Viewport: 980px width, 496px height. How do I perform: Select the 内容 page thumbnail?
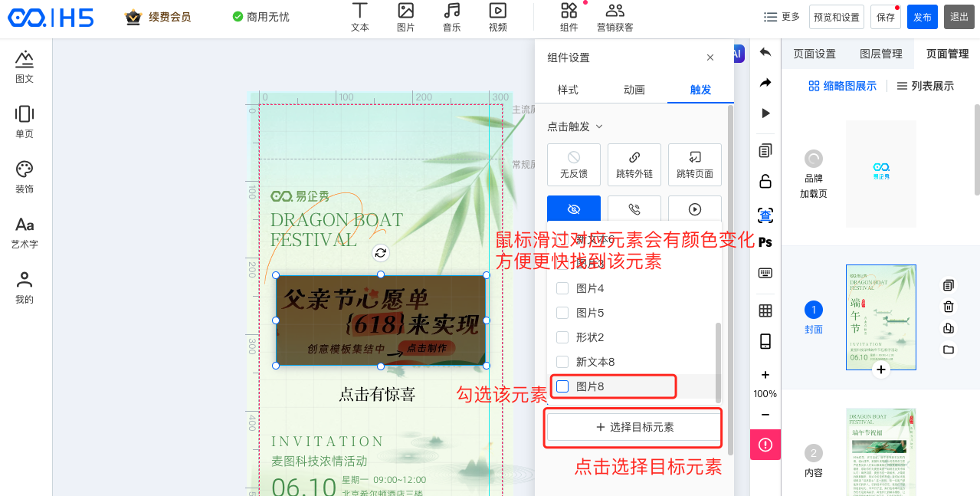(x=881, y=452)
